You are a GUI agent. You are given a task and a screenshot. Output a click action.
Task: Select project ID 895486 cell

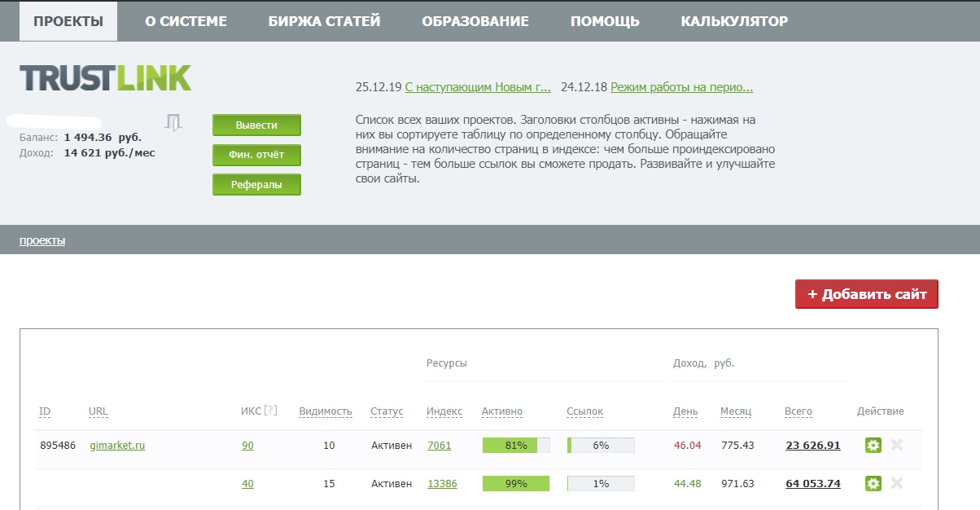coord(58,445)
